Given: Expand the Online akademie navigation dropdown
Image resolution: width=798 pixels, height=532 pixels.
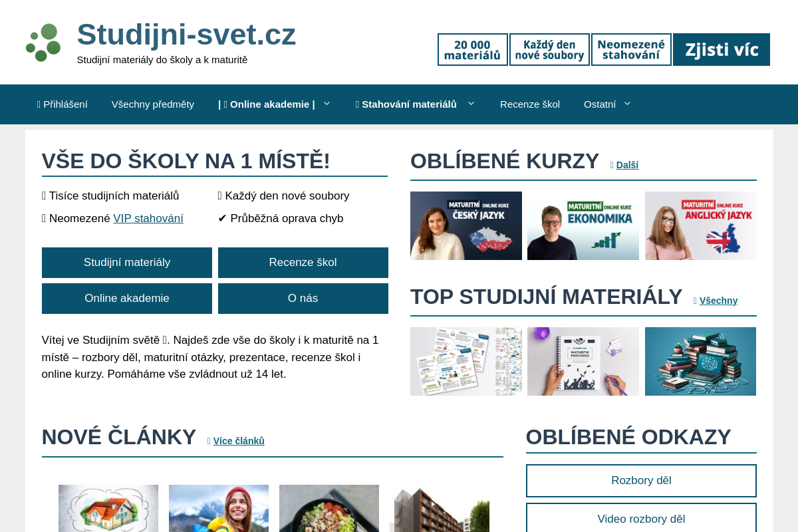Looking at the screenshot, I should click(327, 104).
